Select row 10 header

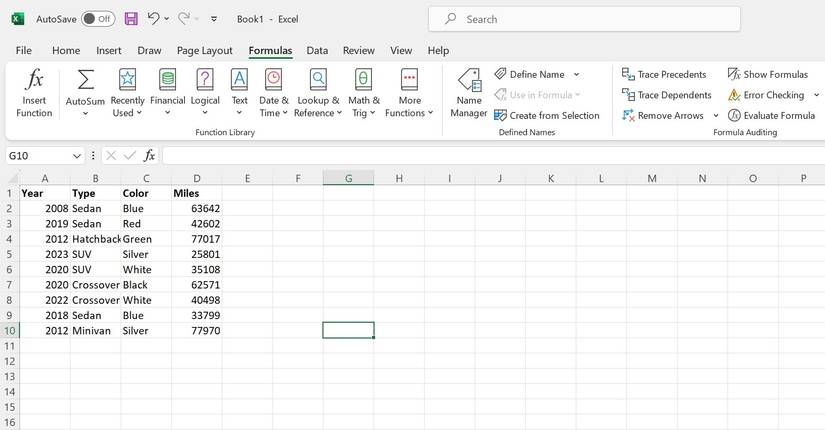coord(9,331)
